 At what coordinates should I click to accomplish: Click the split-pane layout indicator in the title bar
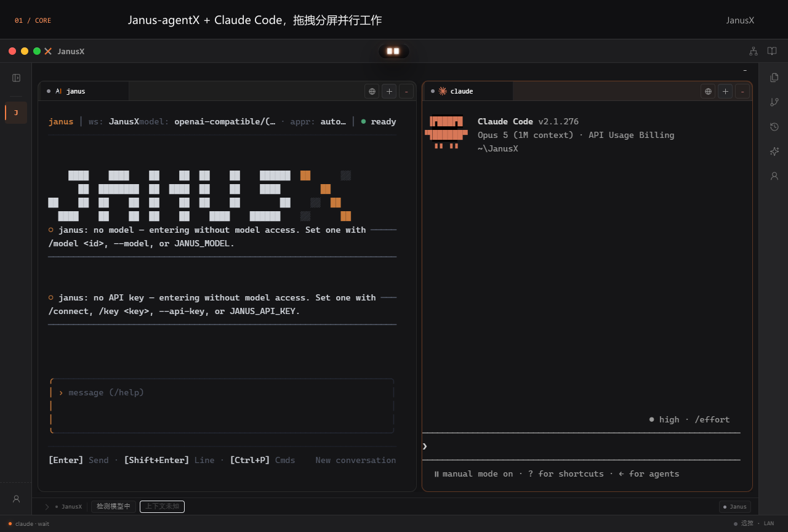tap(393, 51)
